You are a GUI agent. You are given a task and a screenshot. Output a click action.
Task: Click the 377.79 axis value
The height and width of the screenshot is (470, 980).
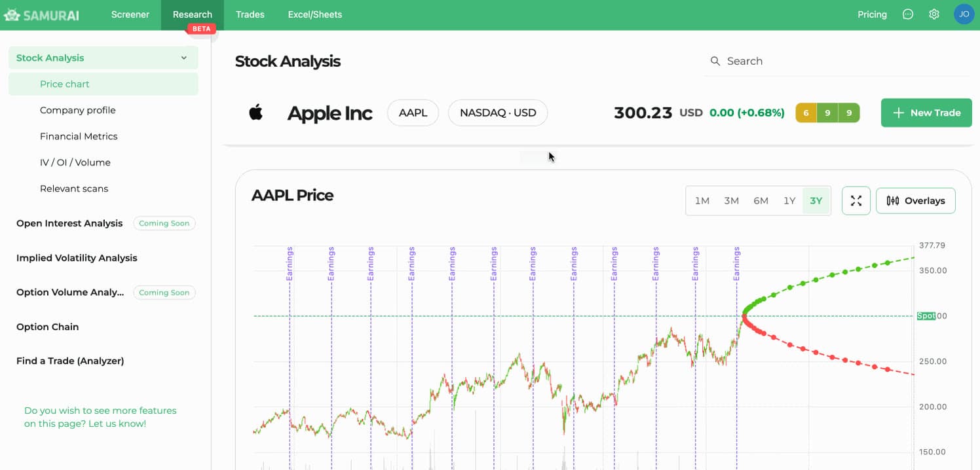(x=932, y=245)
